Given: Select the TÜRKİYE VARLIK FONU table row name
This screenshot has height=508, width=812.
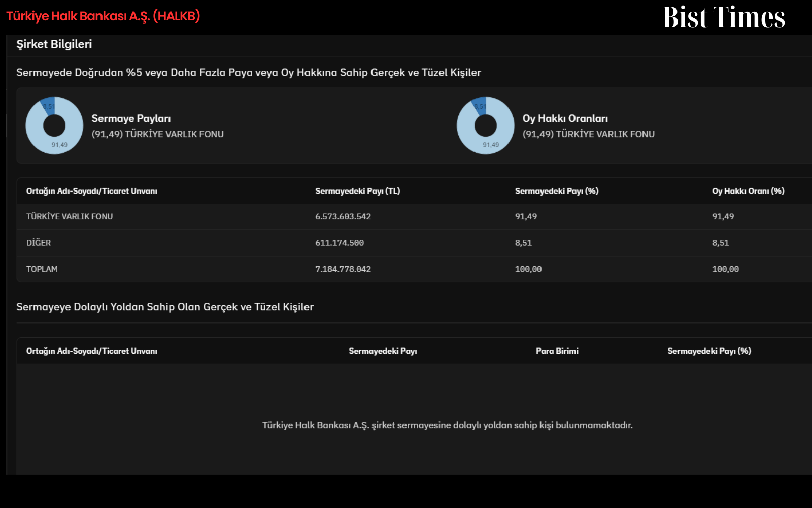Looking at the screenshot, I should tap(70, 216).
